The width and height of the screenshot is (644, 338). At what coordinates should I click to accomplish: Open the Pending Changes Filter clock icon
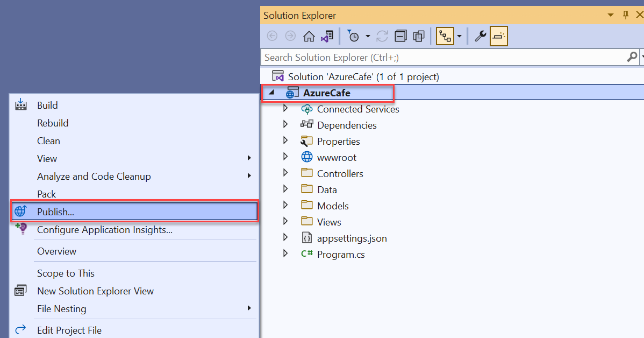pyautogui.click(x=353, y=36)
